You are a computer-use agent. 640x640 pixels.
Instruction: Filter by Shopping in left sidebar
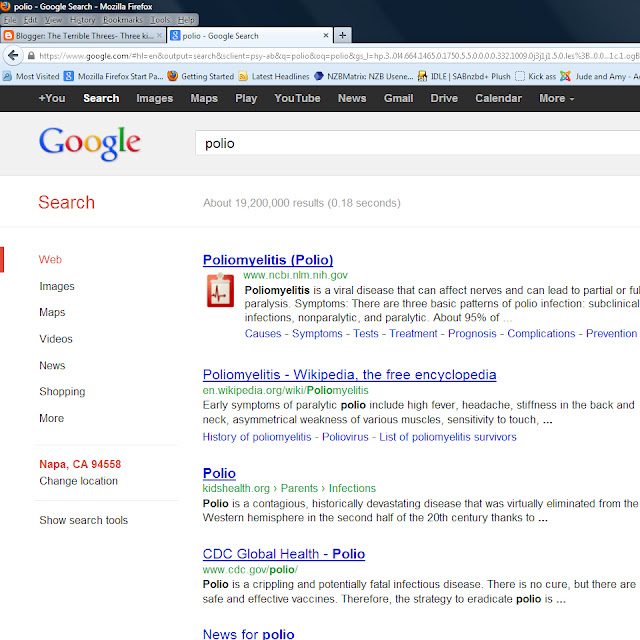62,392
